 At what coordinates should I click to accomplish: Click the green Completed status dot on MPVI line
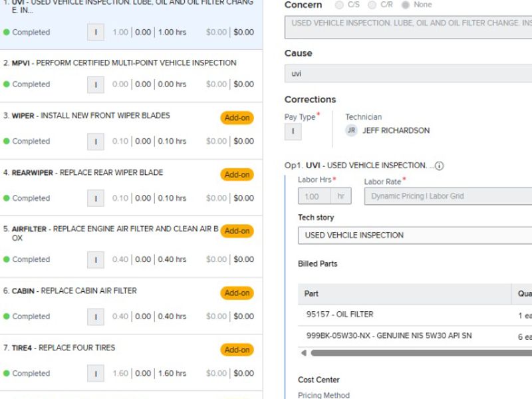click(x=7, y=84)
